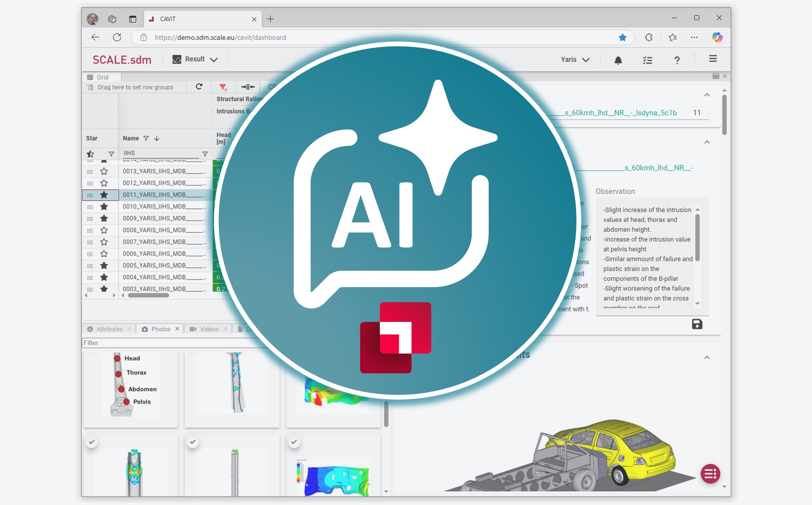Viewport: 812px width, 505px height.
Task: Switch to the Attributes tab
Action: point(109,329)
